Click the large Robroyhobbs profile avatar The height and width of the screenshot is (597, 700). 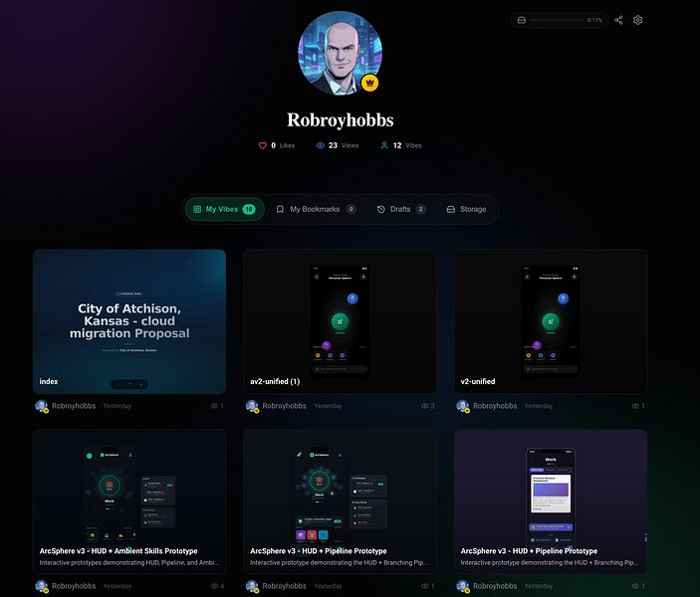coord(341,53)
